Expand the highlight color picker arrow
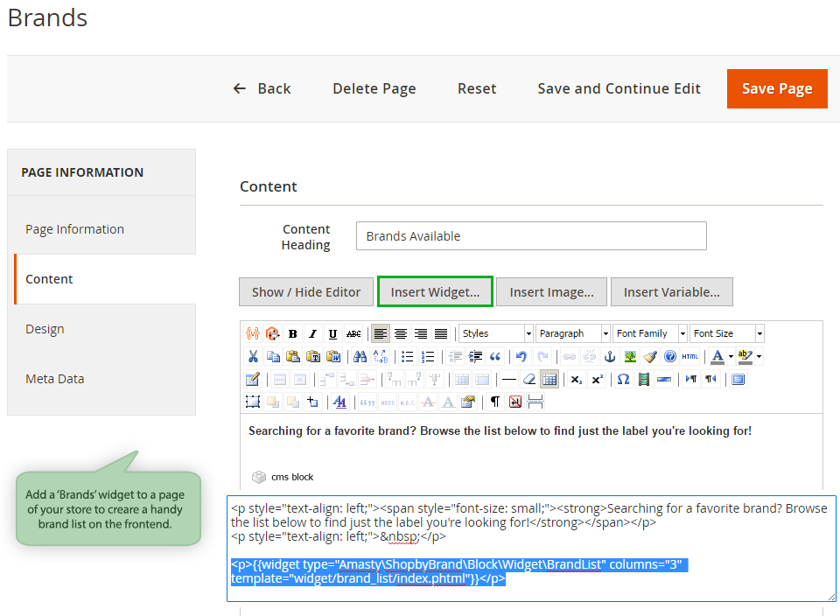Viewport: 840px width, 616px height. pyautogui.click(x=759, y=356)
